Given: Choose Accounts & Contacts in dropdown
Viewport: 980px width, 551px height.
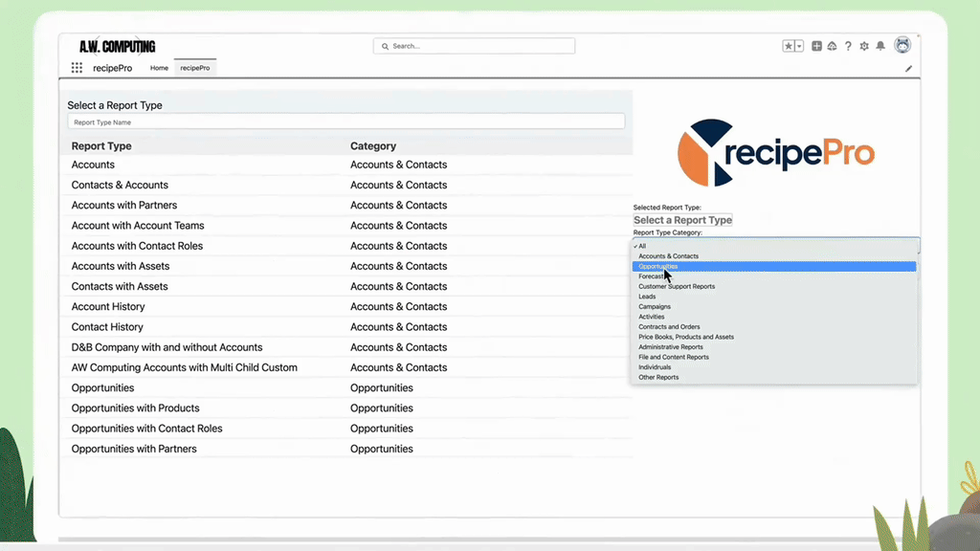Looking at the screenshot, I should coord(774,256).
